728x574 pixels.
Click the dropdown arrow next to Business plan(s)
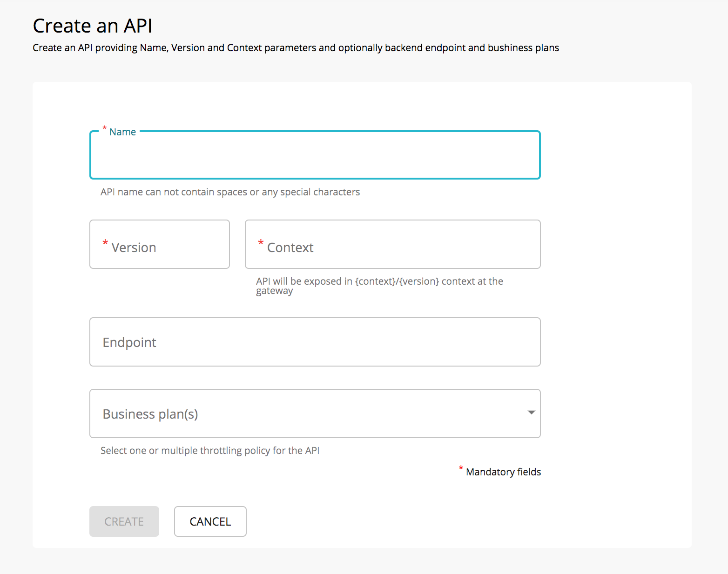531,413
